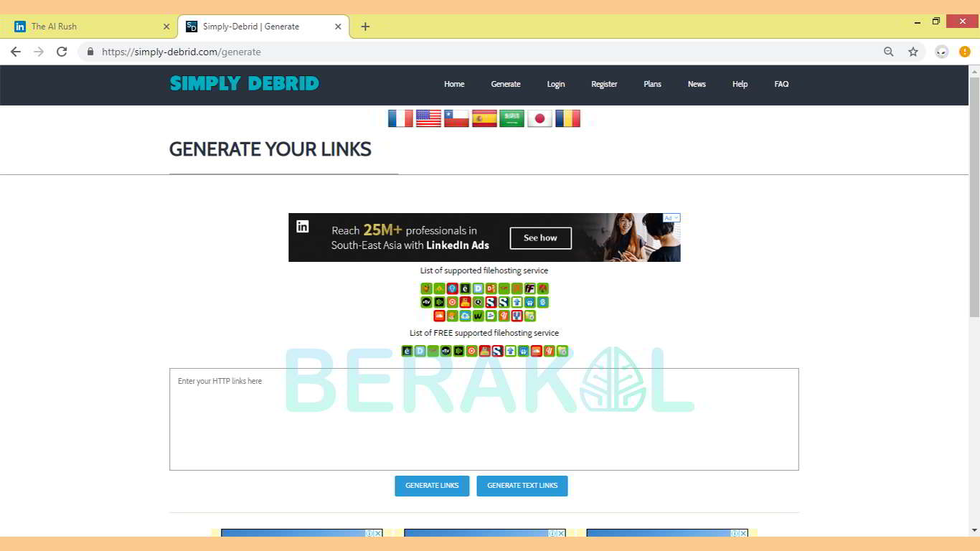Open the Home menu item
The width and height of the screenshot is (980, 551).
[x=454, y=84]
